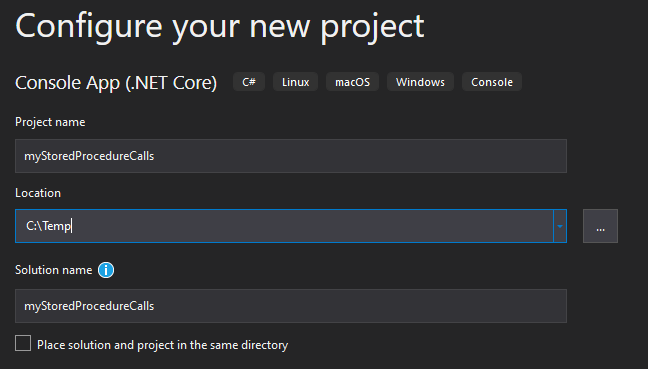
Task: Focus the Project name input field
Action: pos(291,156)
